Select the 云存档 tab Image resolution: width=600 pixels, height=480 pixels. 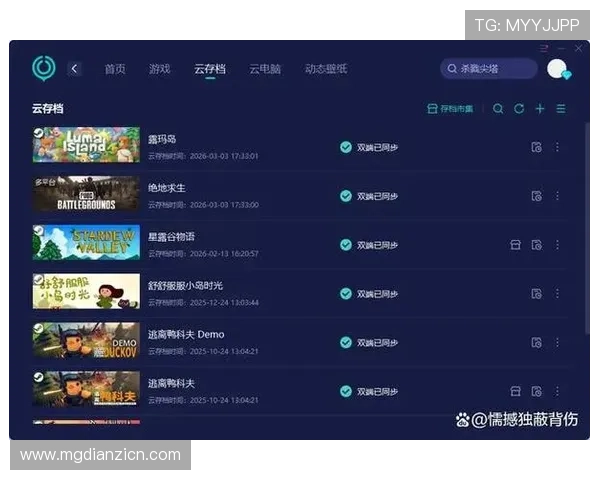[210, 69]
